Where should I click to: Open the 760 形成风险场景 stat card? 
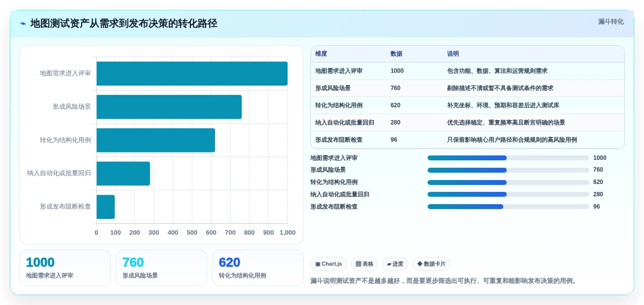(x=161, y=268)
